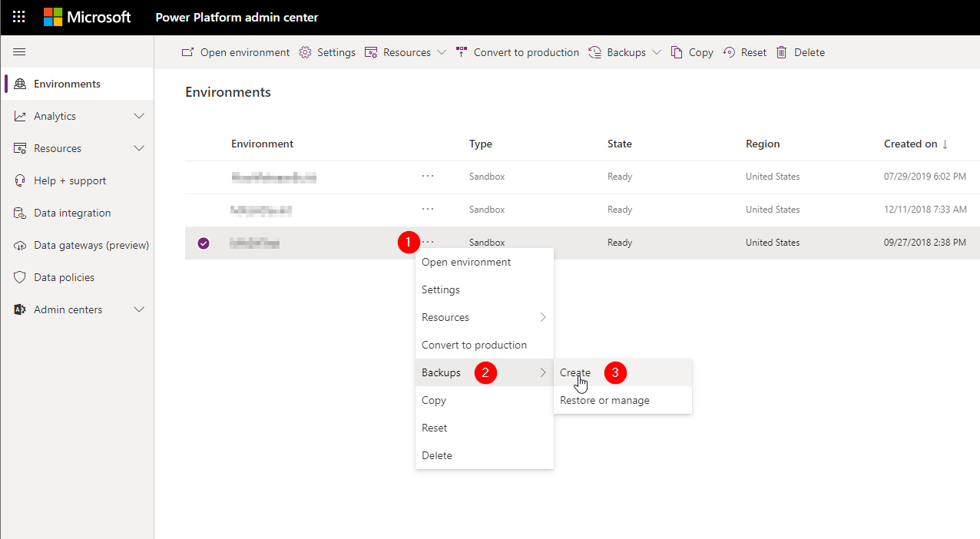Click the Delete trash icon in toolbar
The image size is (980, 539).
(782, 52)
